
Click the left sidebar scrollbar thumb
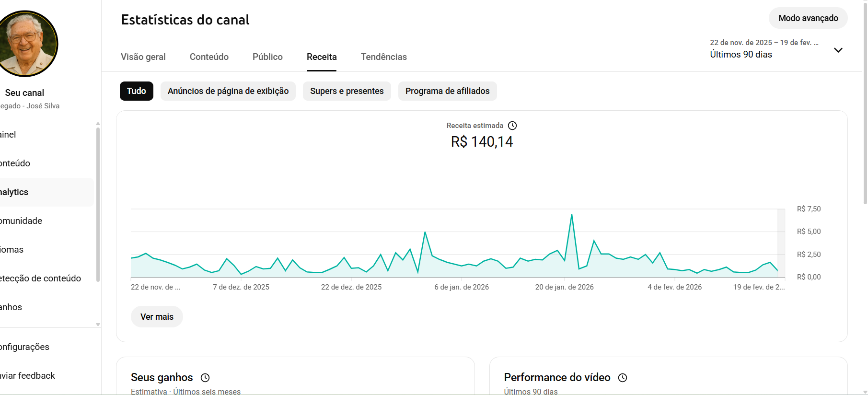tap(98, 201)
